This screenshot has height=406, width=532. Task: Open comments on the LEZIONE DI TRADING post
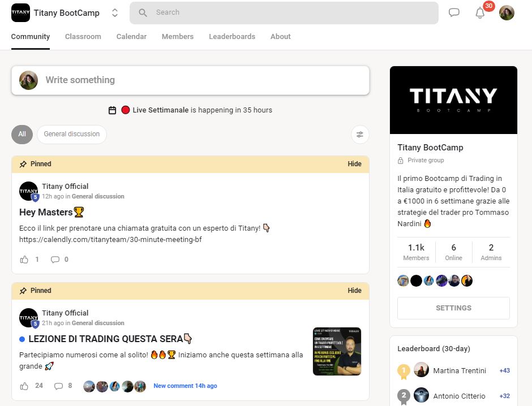(58, 386)
